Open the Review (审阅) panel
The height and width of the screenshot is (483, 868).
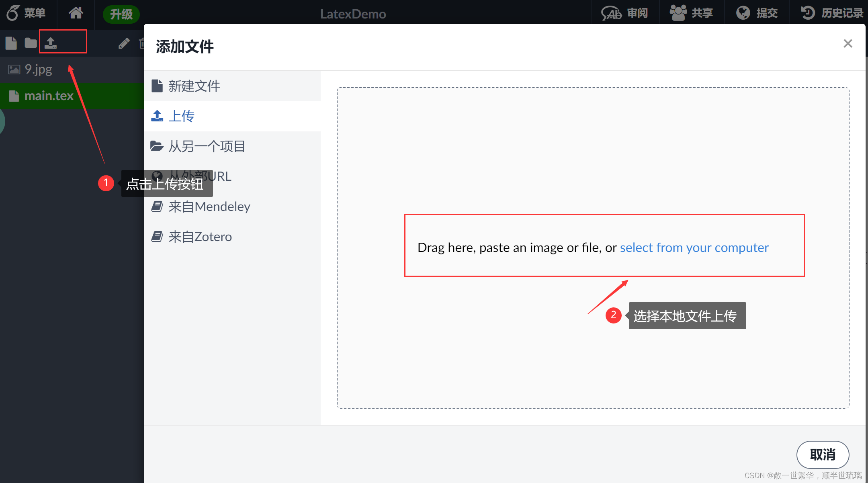[x=625, y=13]
